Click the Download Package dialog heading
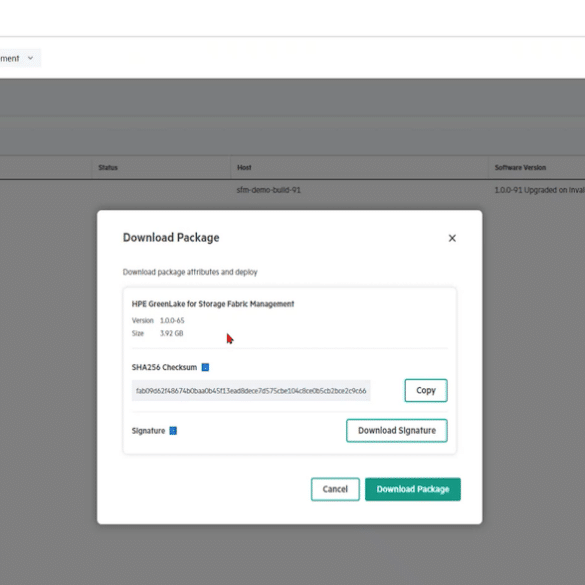The image size is (585, 585). pos(171,238)
